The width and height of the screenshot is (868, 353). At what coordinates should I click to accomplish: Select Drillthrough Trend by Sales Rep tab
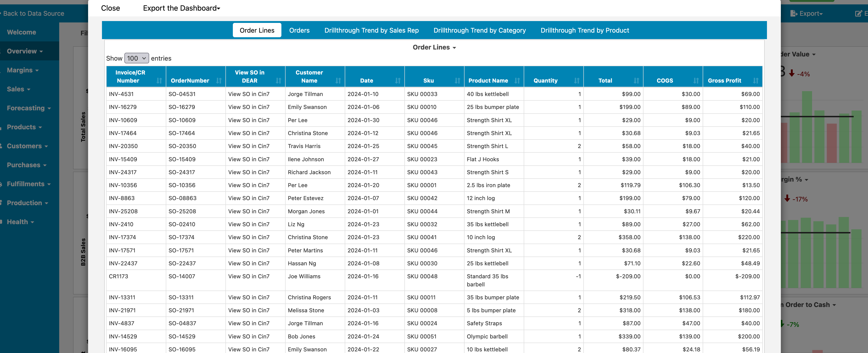pos(371,30)
